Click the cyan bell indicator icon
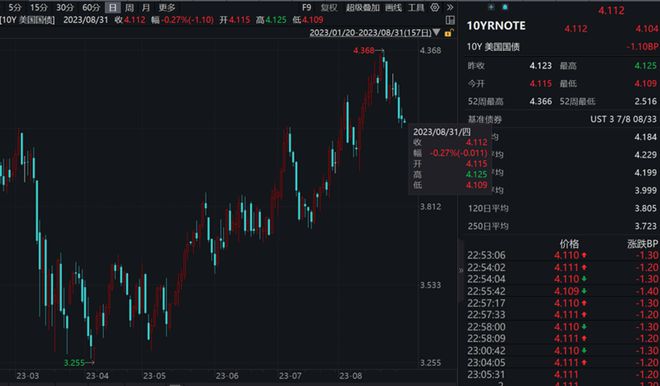The width and height of the screenshot is (660, 386). (x=505, y=7)
